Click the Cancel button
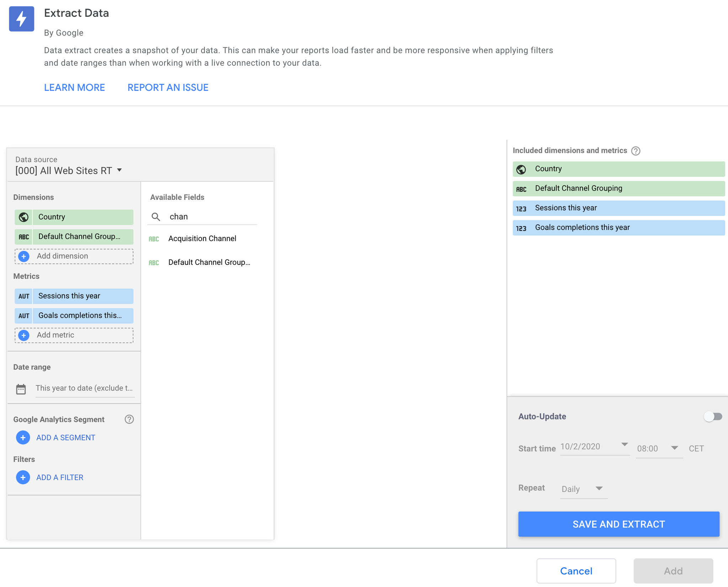Viewport: 728px width, 587px height. point(576,571)
